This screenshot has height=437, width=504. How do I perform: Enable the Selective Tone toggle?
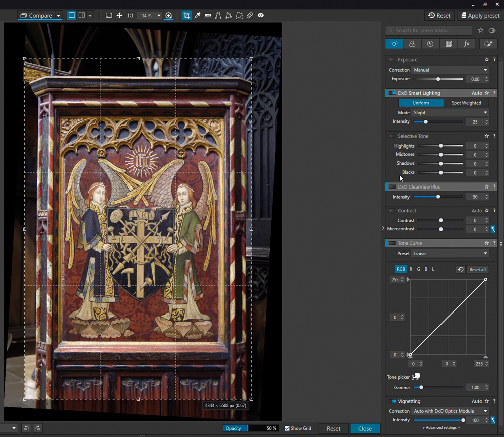click(392, 136)
